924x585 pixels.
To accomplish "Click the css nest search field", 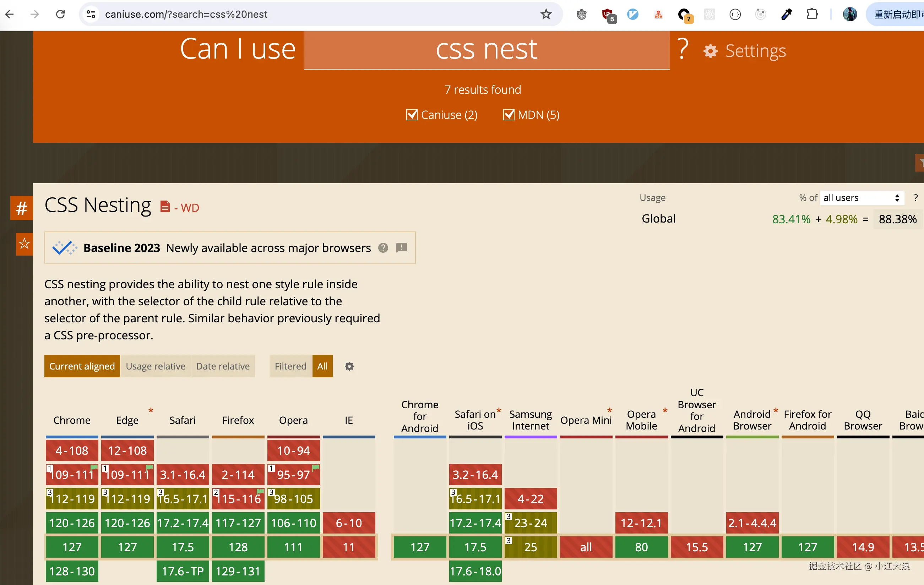I will coord(486,50).
